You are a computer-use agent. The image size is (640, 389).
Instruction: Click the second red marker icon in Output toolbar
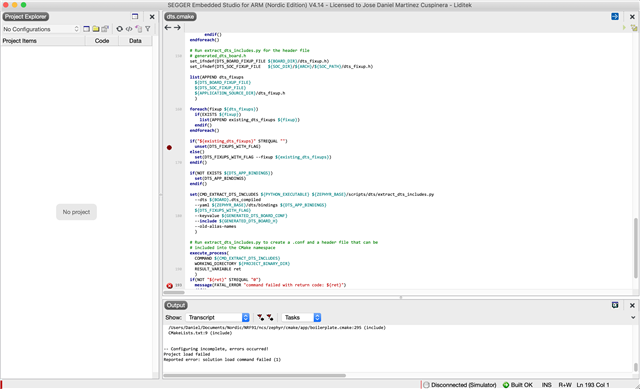[270, 317]
